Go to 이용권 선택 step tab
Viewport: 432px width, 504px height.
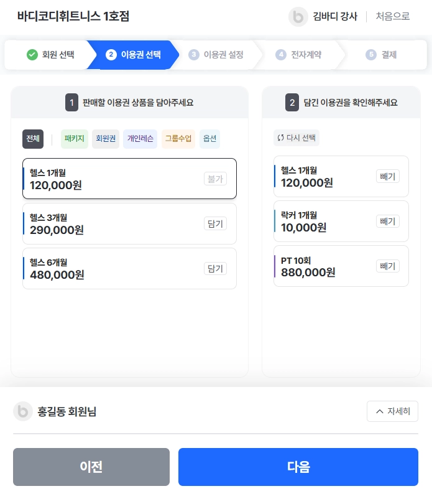(x=134, y=55)
